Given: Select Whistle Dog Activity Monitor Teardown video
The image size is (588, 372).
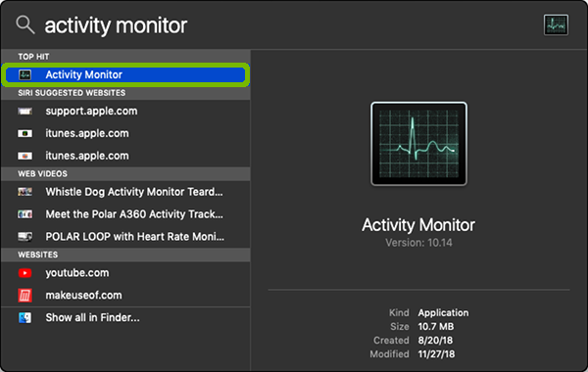Looking at the screenshot, I should pos(125,192).
